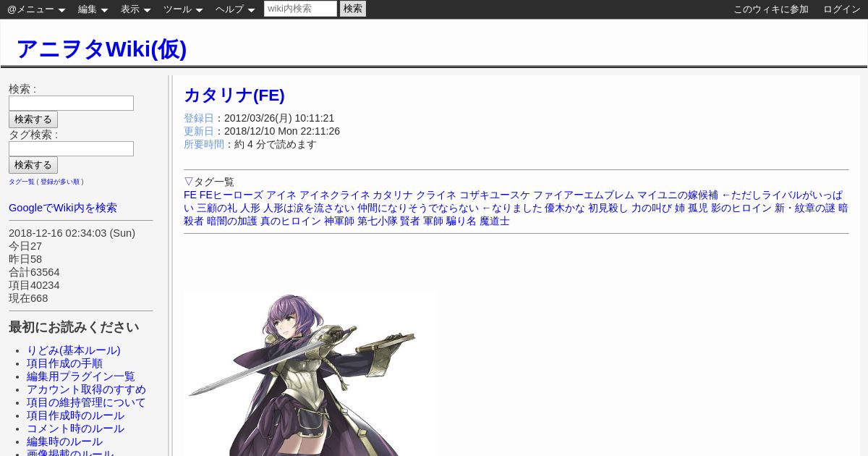This screenshot has width=868, height=456.
Task: Open the 三顧の礼 tag
Action: click(217, 208)
